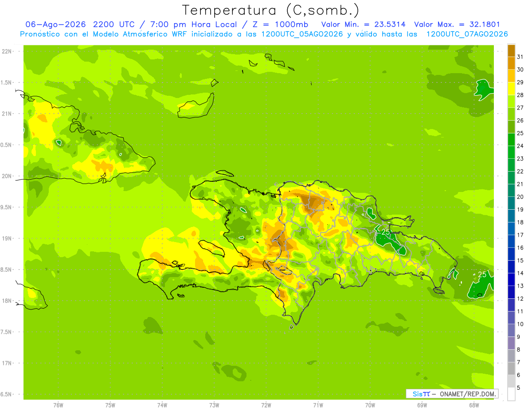
Task: Click the '28' legend value
Action: click(520, 95)
